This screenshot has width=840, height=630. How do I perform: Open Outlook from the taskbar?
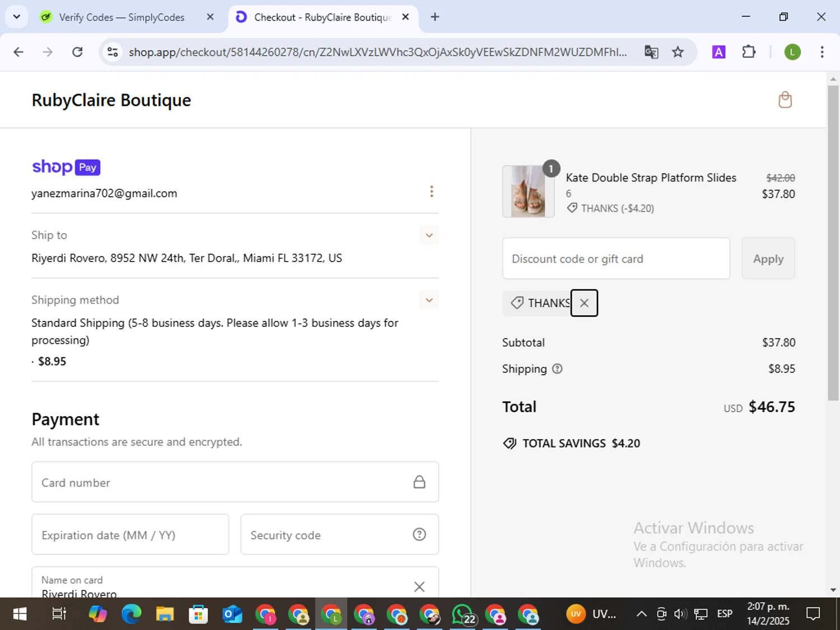point(232,614)
